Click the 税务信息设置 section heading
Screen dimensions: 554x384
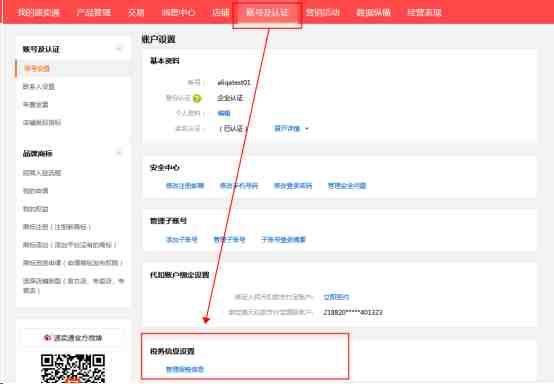(172, 351)
